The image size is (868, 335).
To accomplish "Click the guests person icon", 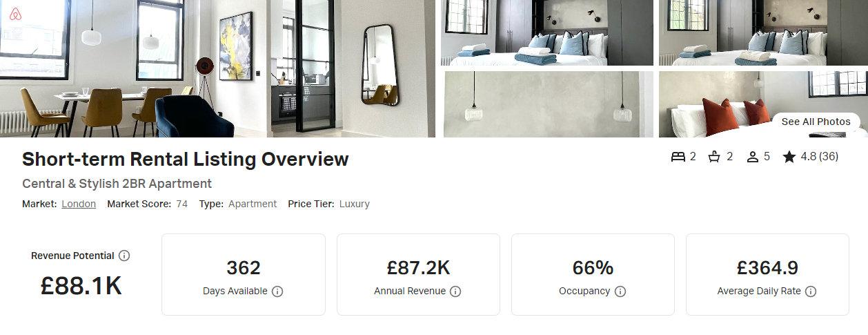I will pos(753,157).
